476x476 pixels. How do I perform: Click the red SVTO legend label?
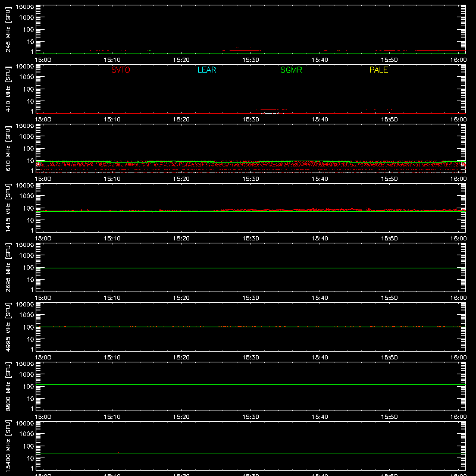(x=121, y=70)
